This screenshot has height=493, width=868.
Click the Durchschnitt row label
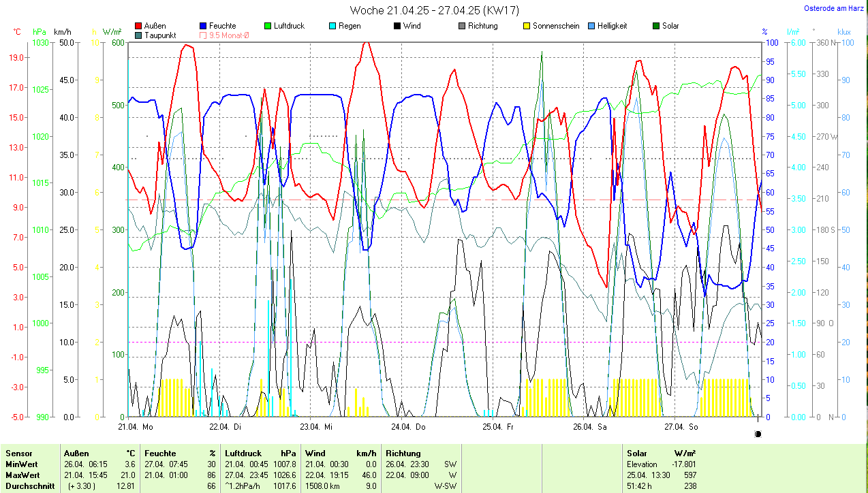(x=29, y=486)
